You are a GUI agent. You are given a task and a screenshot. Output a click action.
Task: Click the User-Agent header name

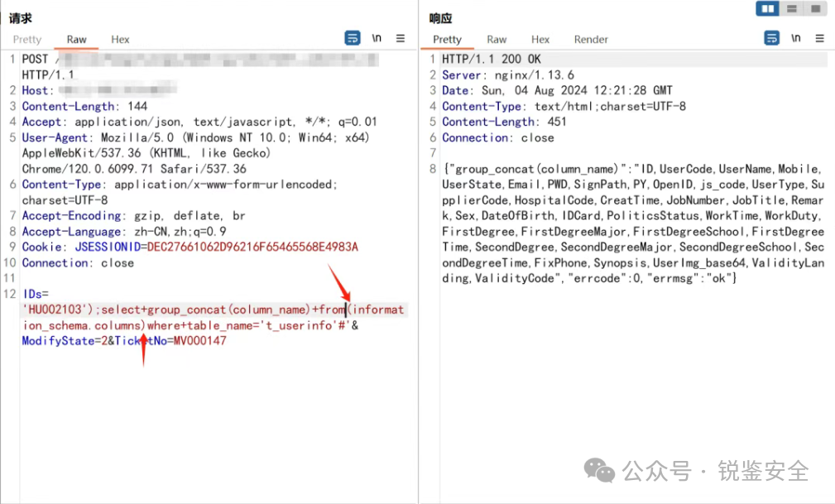click(x=55, y=138)
